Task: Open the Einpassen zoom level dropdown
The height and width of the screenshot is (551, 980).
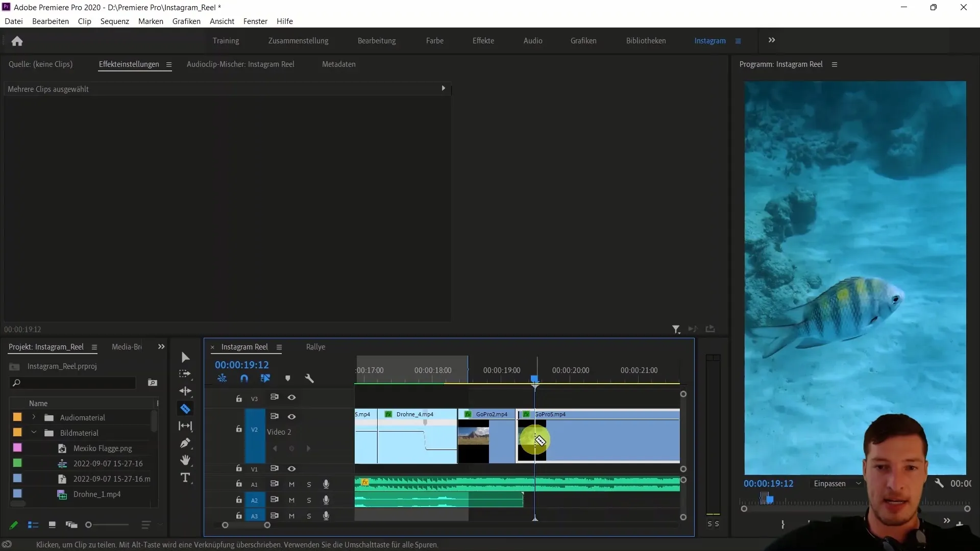Action: coord(837,484)
